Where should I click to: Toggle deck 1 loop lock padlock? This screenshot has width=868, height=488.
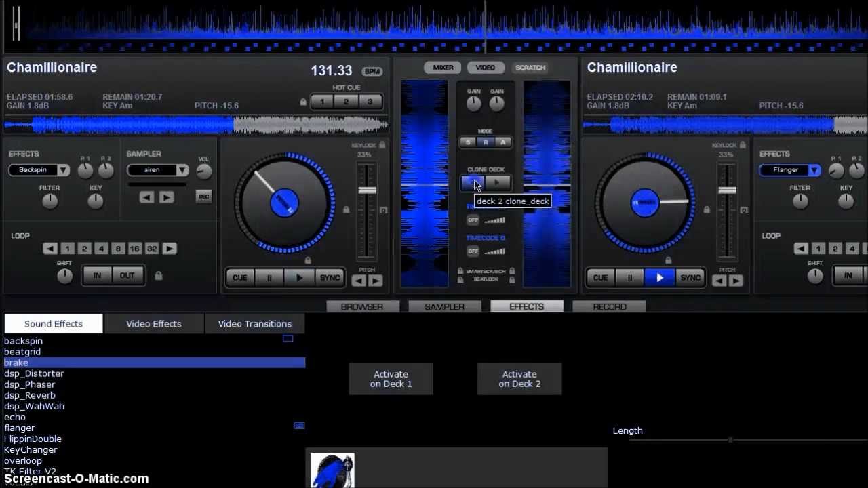[x=158, y=276]
